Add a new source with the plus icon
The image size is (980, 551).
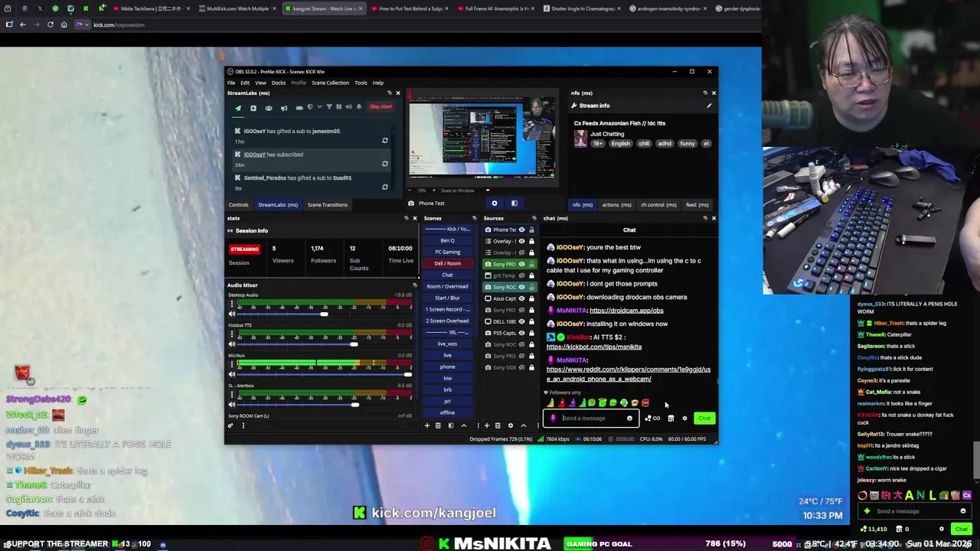point(486,425)
